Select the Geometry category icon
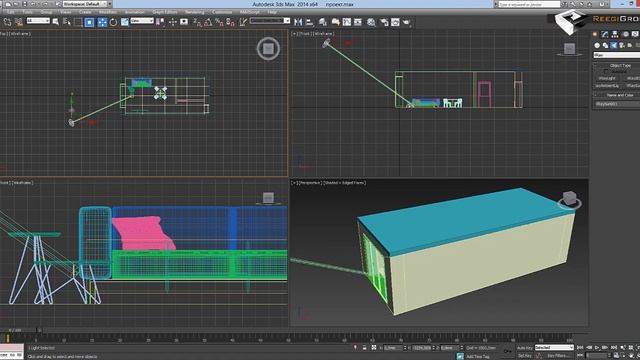This screenshot has width=640, height=360. tap(597, 45)
